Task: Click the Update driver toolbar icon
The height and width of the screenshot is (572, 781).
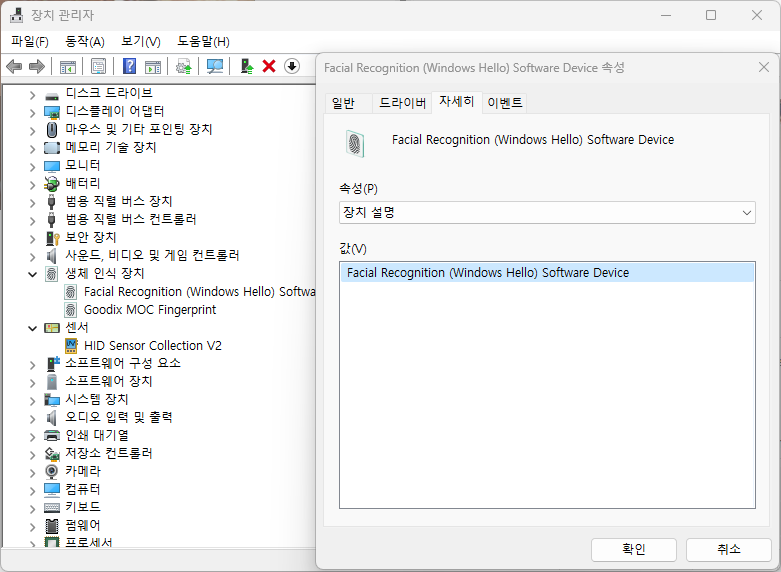Action: tap(183, 66)
